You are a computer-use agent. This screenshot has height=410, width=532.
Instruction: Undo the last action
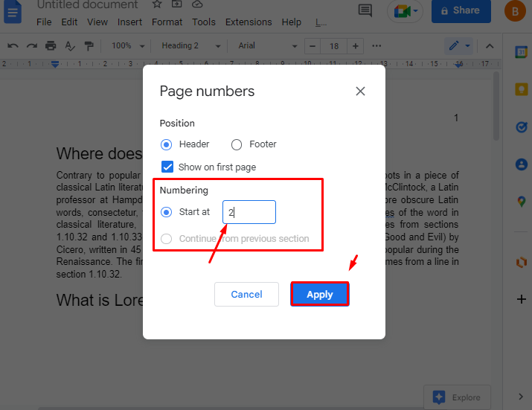(13, 46)
